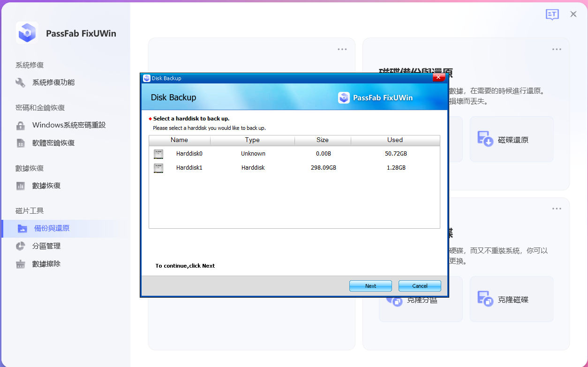
Task: Open the feedback icon at top right
Action: point(552,15)
